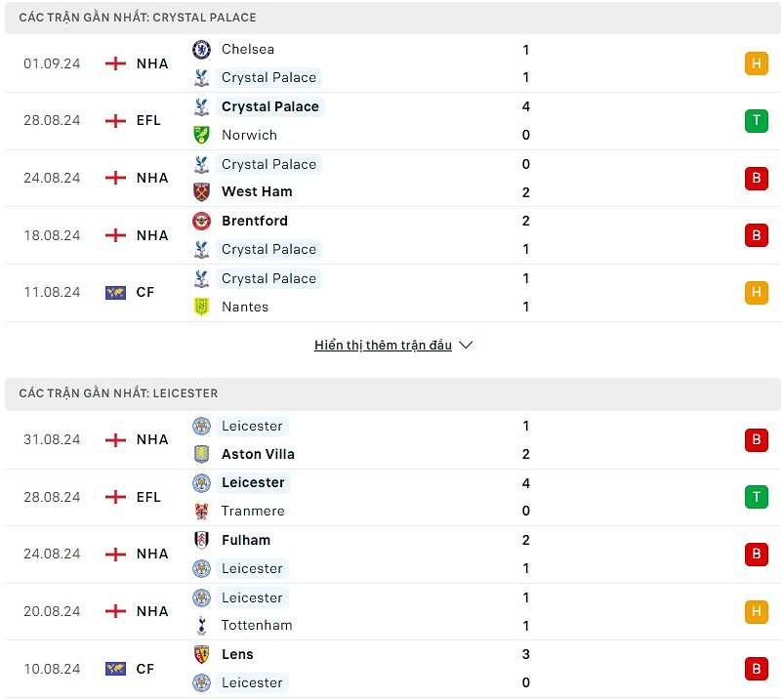Open the 'Các trận gần nhất: Leicester' section header
This screenshot has height=700, width=783.
(x=118, y=393)
